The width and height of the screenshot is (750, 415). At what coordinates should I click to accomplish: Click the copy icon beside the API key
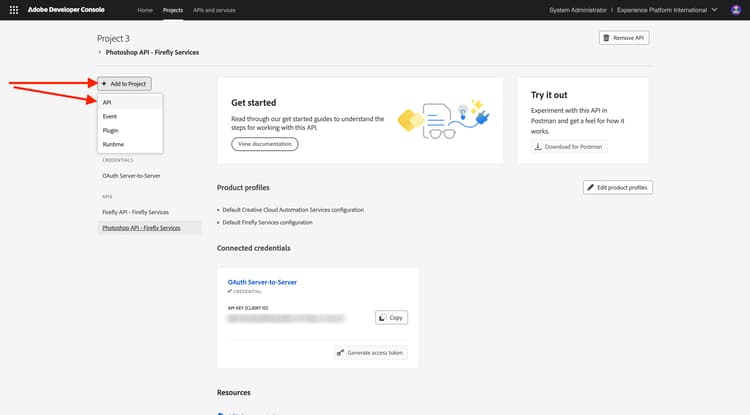[383, 317]
